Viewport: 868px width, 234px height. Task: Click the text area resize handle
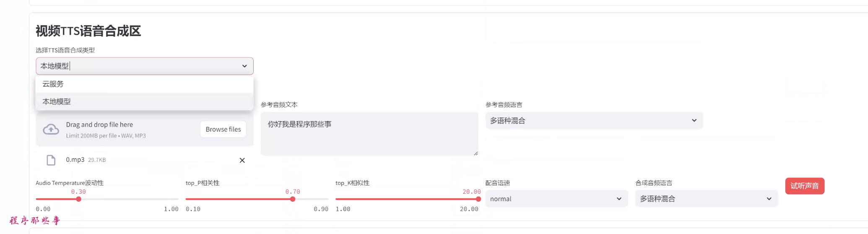[476, 153]
